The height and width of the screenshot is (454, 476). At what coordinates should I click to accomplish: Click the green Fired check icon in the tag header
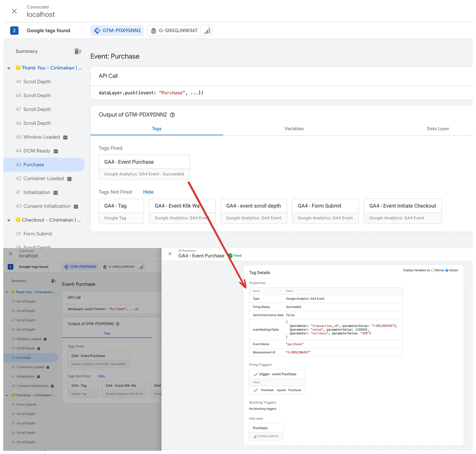[x=230, y=256]
